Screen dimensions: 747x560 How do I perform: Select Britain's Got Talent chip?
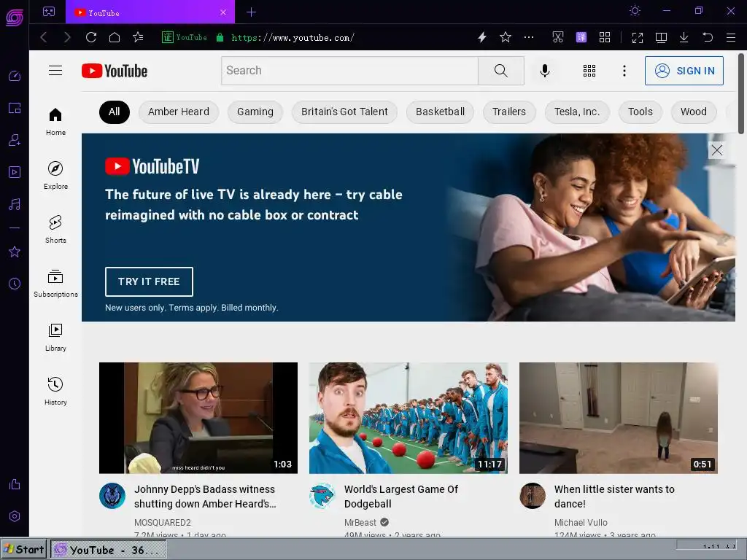[344, 112]
